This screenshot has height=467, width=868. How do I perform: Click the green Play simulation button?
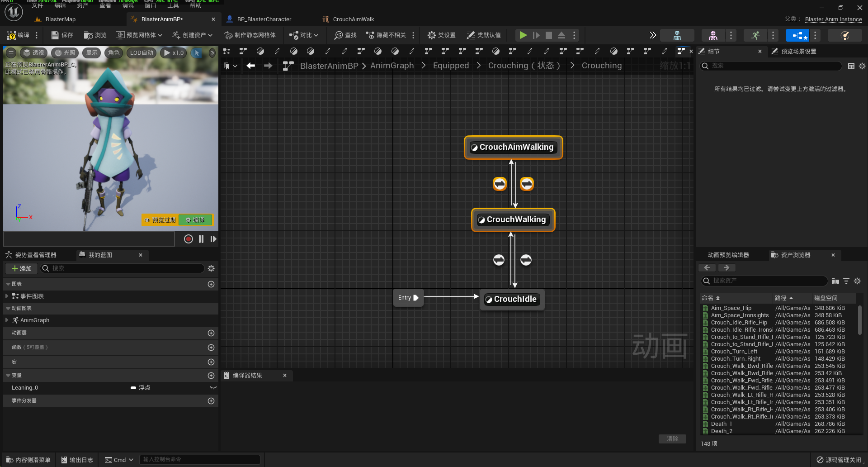pyautogui.click(x=523, y=35)
